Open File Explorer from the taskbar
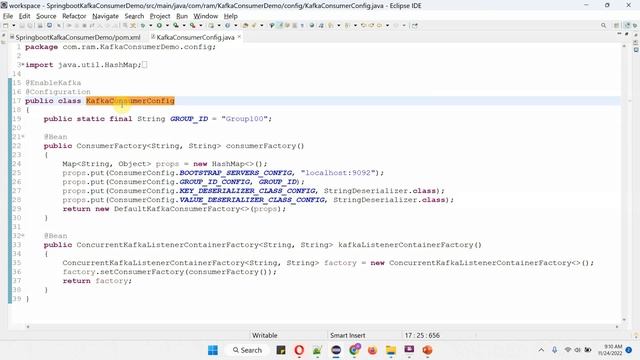This screenshot has height=360, width=640. (391, 350)
